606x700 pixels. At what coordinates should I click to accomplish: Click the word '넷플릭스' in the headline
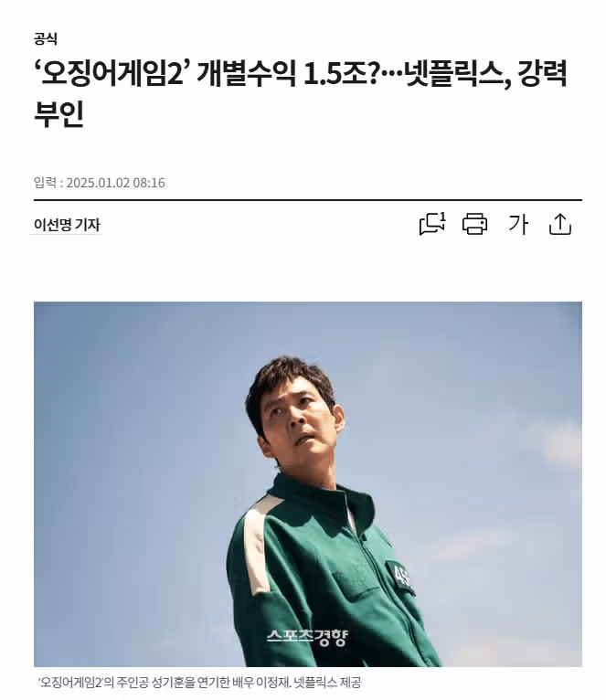tap(457, 73)
